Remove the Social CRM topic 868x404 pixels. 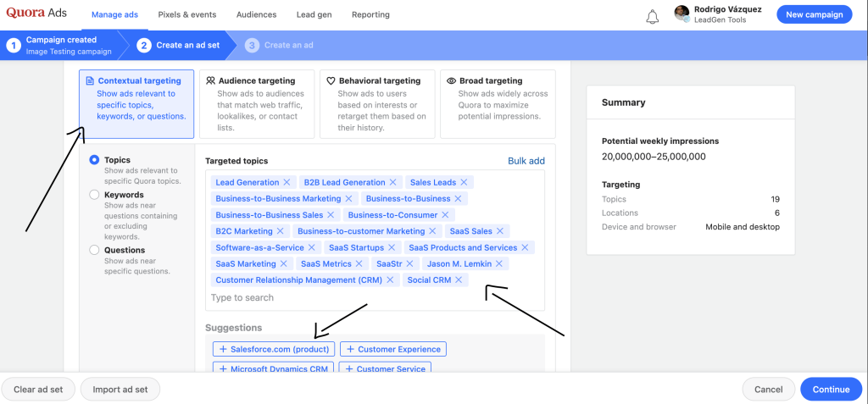(x=459, y=280)
